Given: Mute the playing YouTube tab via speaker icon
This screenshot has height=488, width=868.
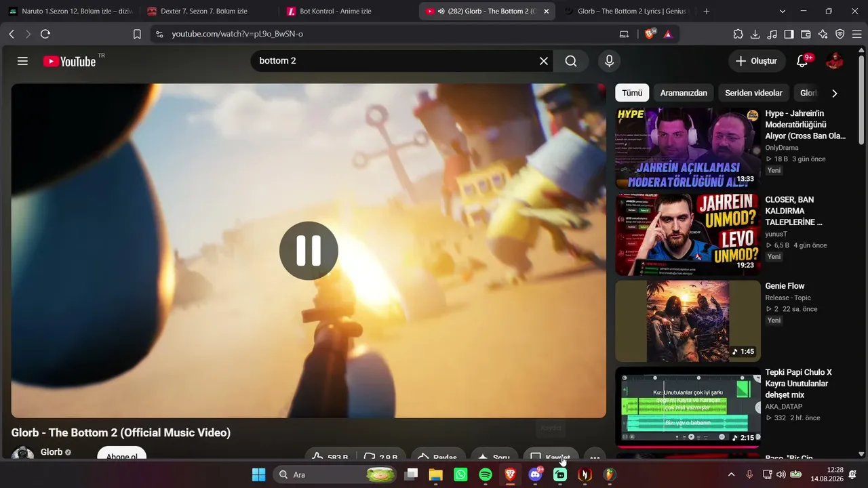Looking at the screenshot, I should (441, 12).
